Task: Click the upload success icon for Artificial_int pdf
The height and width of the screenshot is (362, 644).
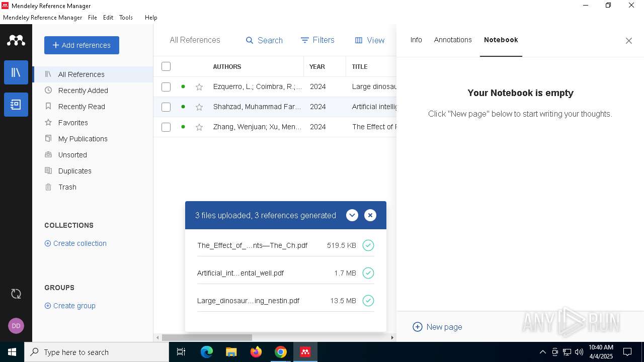Action: coord(368,273)
